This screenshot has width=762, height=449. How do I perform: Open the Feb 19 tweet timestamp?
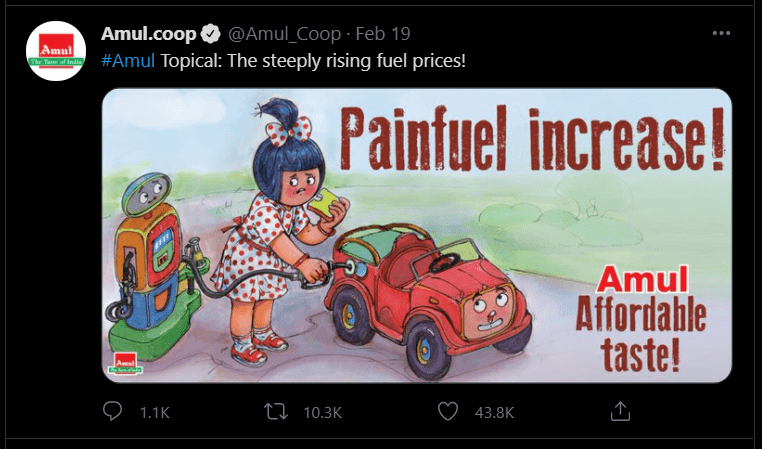pyautogui.click(x=383, y=34)
